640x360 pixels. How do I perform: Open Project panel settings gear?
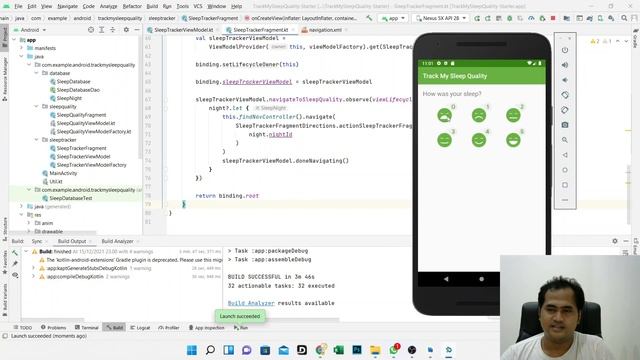point(126,30)
